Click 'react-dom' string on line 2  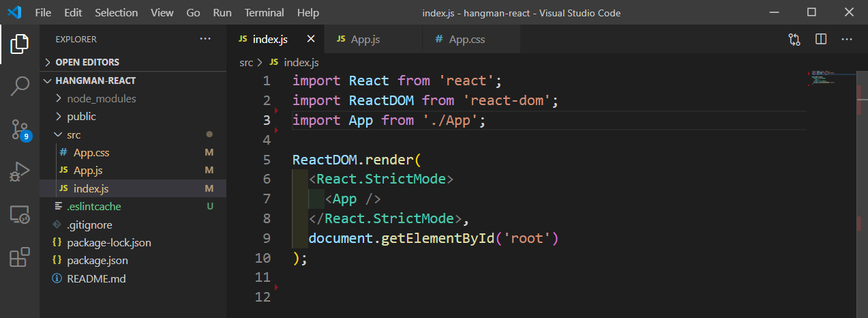(x=507, y=100)
